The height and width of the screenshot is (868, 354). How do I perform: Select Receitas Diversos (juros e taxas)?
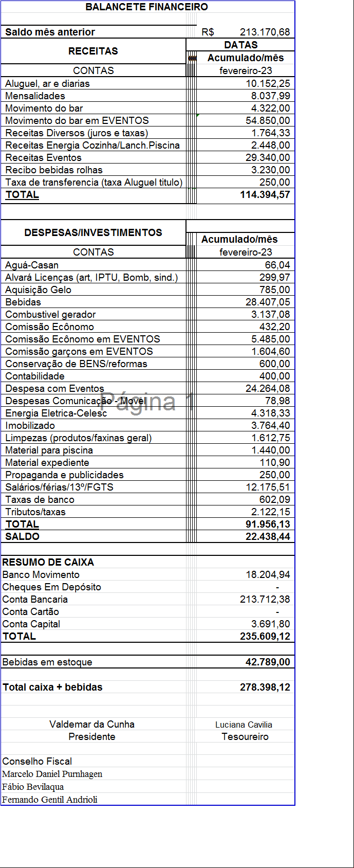pos(77,133)
